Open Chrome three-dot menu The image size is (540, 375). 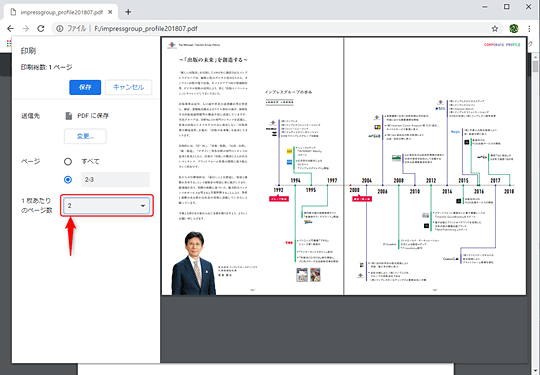529,29
